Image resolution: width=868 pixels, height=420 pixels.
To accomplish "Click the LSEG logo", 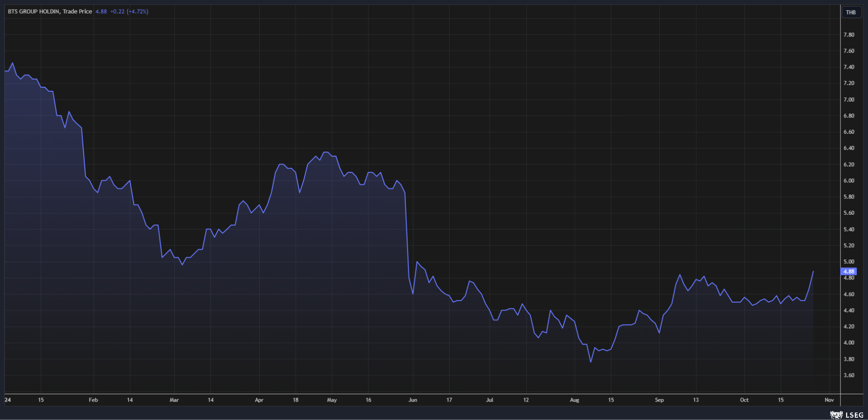I will click(847, 415).
